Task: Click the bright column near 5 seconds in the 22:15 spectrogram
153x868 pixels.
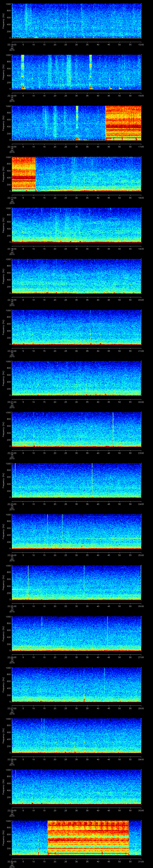Action: [23, 72]
